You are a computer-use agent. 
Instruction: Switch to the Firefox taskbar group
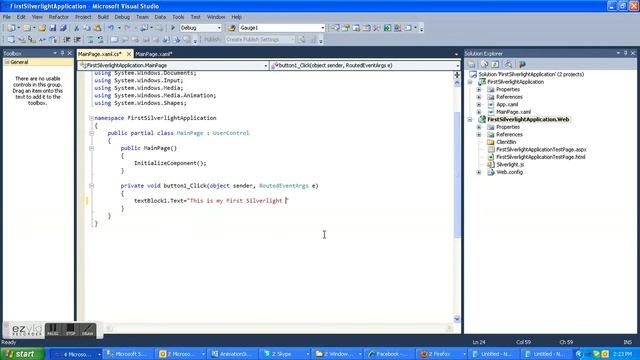[x=442, y=354]
